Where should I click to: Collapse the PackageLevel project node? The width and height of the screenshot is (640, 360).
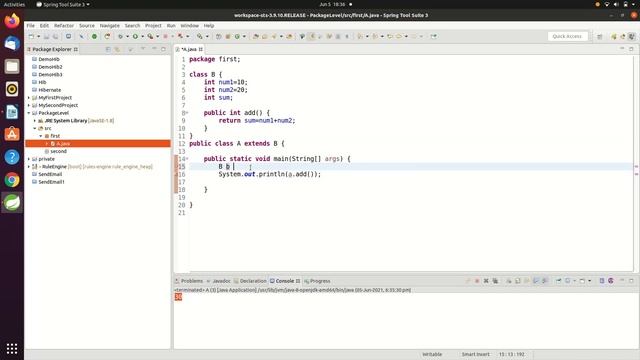[29, 113]
